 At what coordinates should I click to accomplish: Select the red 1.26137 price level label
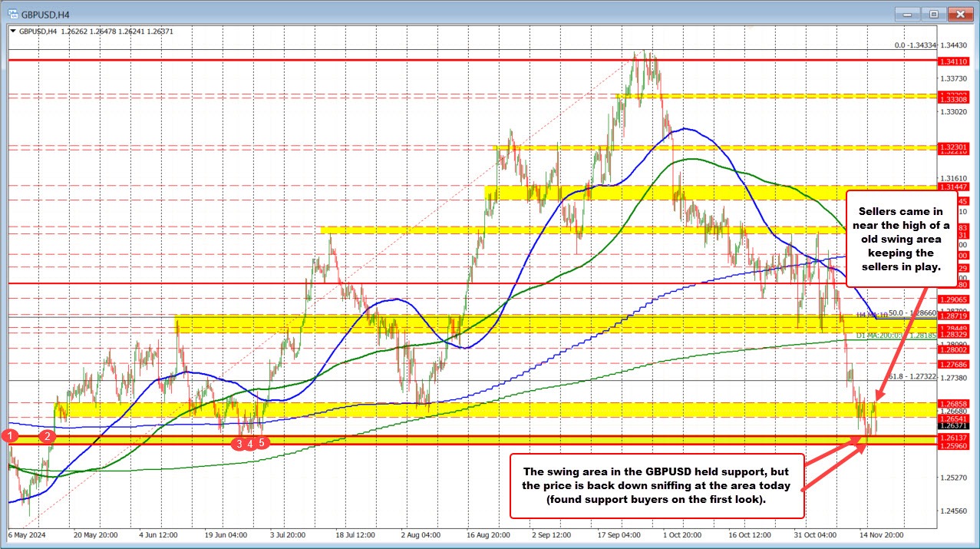tap(952, 437)
